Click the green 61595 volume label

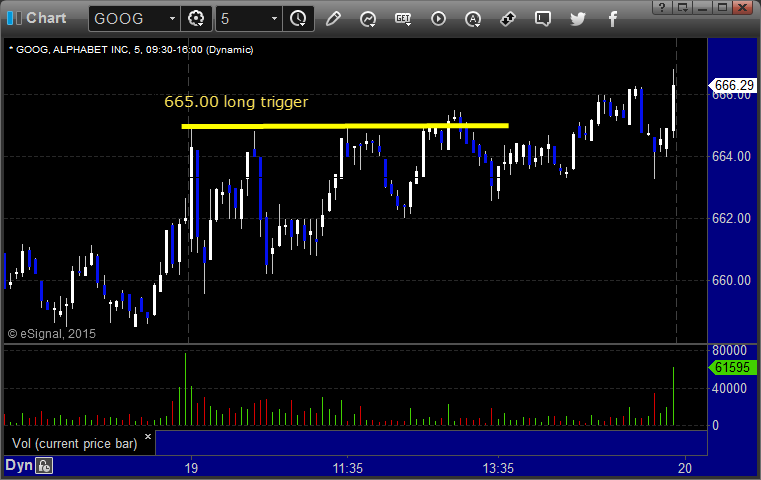click(x=733, y=367)
